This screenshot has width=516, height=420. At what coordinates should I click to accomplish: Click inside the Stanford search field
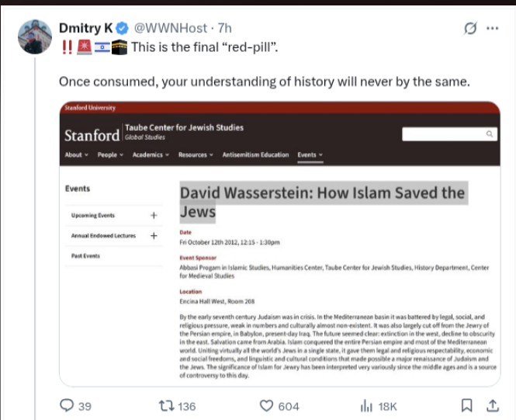pyautogui.click(x=442, y=134)
